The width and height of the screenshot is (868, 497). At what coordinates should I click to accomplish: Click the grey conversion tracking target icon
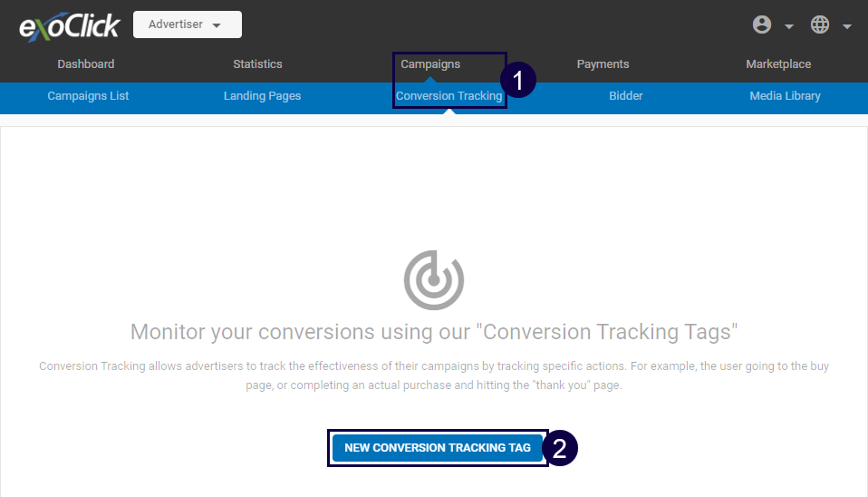coord(433,280)
